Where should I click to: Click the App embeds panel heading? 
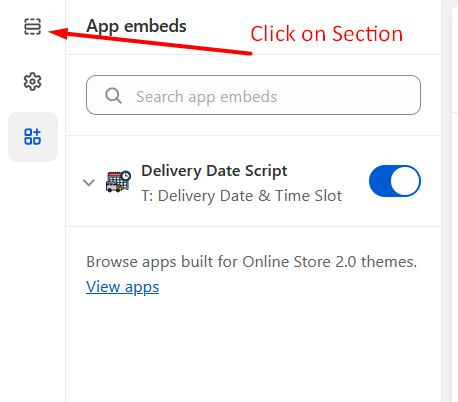(136, 26)
